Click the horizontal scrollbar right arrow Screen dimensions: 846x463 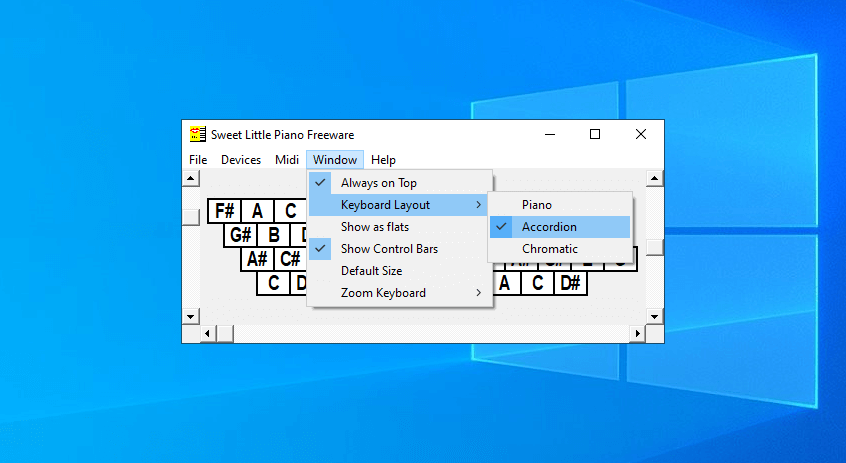638,333
